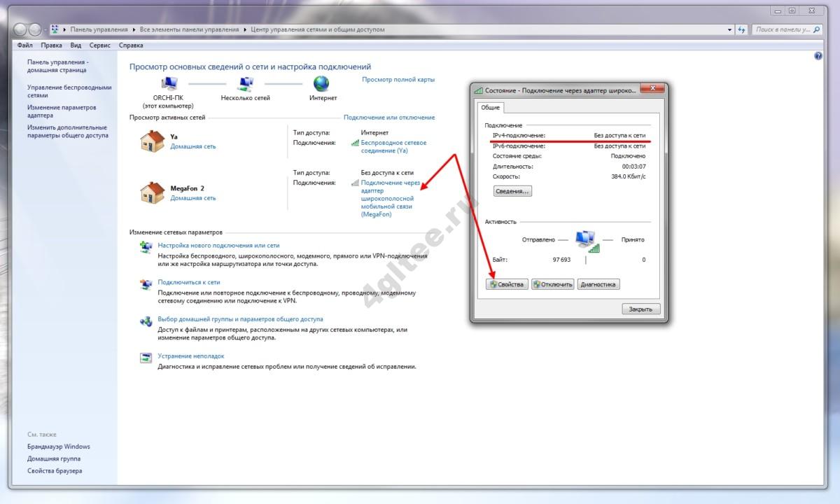Select the Общие tab in dialog

[490, 107]
